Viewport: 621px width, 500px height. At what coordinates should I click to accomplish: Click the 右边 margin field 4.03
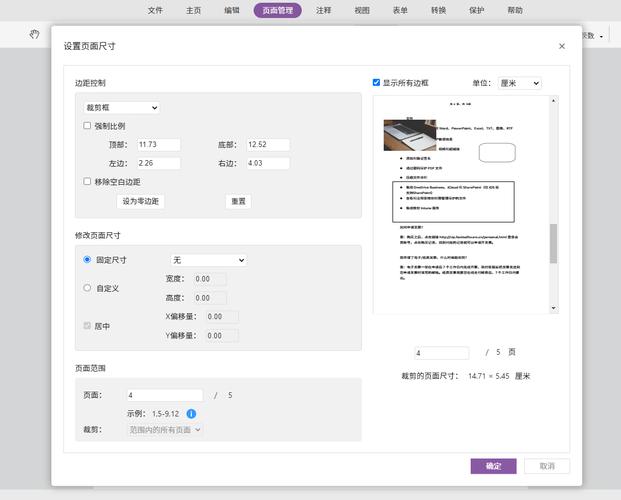pyautogui.click(x=268, y=163)
